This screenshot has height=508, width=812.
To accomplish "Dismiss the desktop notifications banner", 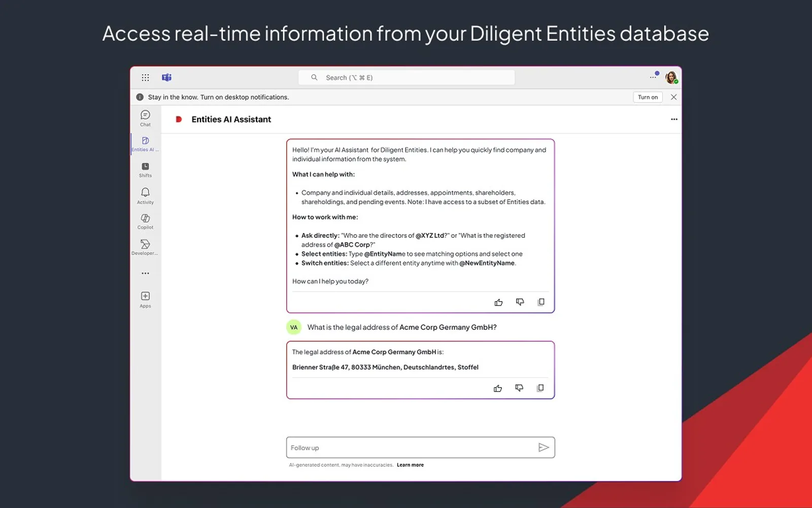I will [x=673, y=97].
